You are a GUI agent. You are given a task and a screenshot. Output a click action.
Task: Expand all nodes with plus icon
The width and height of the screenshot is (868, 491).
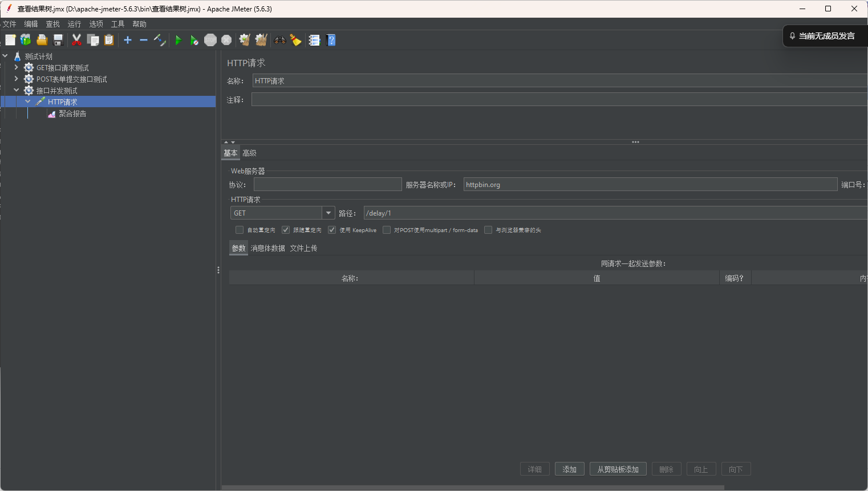click(128, 40)
